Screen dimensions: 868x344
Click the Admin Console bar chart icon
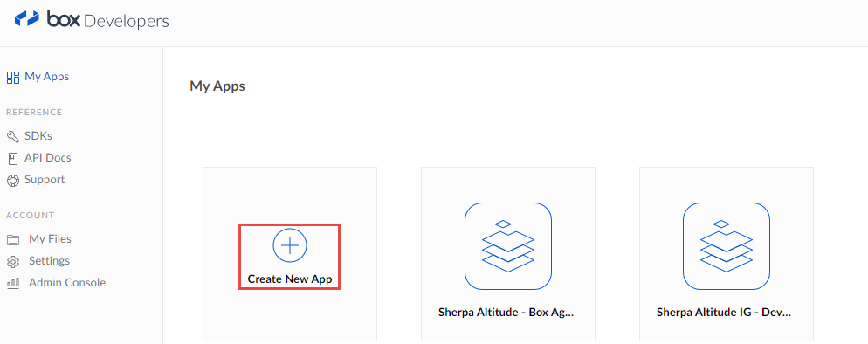(x=13, y=283)
